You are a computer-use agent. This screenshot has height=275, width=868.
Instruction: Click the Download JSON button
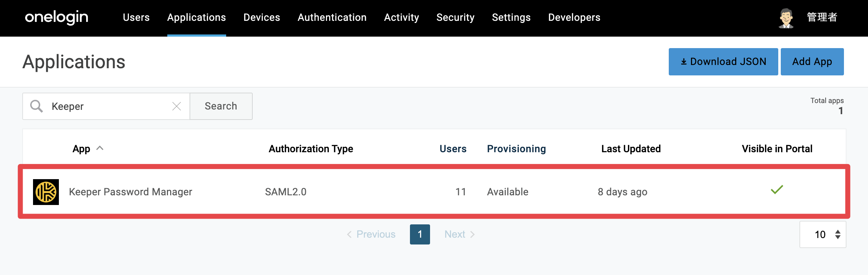click(x=723, y=62)
